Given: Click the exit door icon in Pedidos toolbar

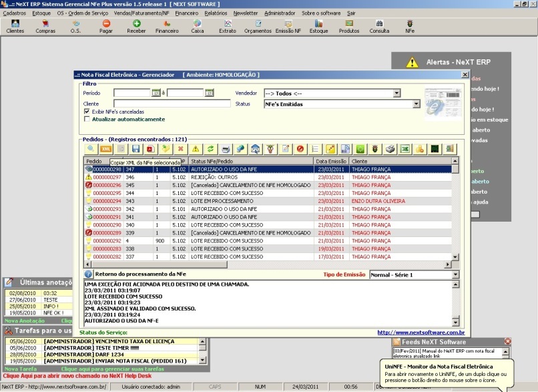Looking at the screenshot, I should coord(450,149).
